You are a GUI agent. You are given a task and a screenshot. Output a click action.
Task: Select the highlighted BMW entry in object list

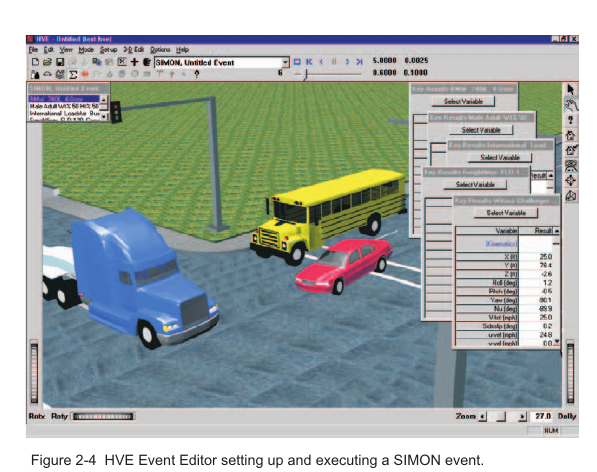tap(64, 99)
